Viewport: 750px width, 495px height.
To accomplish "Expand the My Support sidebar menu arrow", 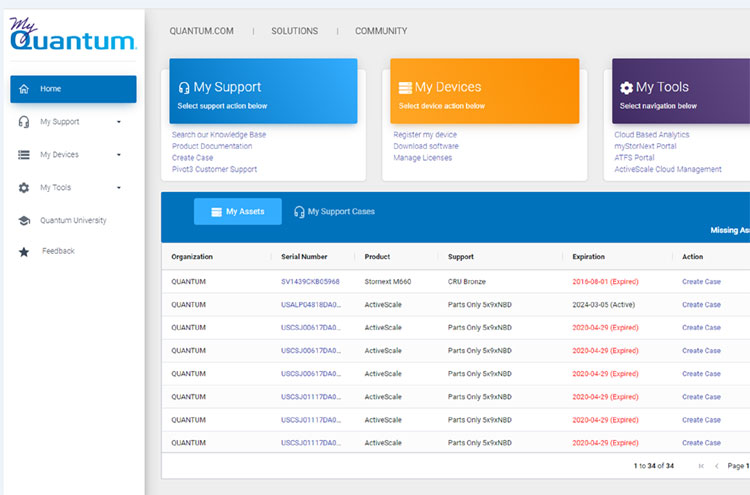I will point(119,122).
